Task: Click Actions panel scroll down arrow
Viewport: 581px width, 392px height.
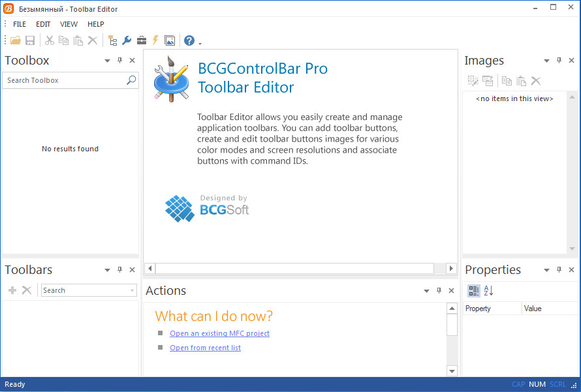Action: pos(452,371)
